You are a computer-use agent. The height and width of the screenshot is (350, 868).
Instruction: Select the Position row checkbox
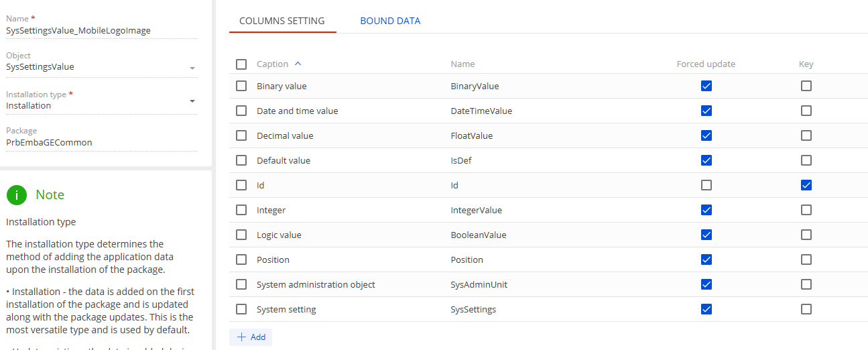point(241,259)
